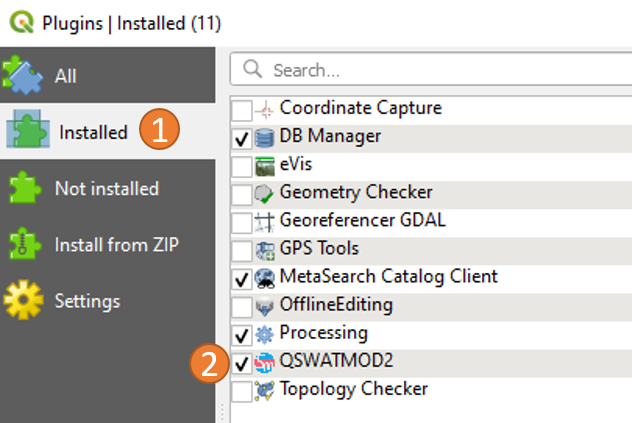Click the Not installed puzzle icon
The image size is (632, 423).
pos(25,187)
